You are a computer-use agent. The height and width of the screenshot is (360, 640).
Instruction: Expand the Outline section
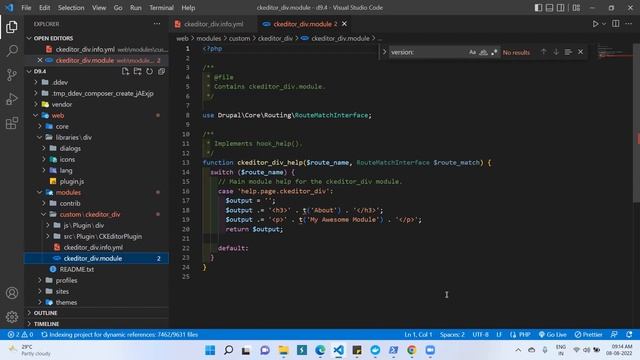tap(97, 313)
